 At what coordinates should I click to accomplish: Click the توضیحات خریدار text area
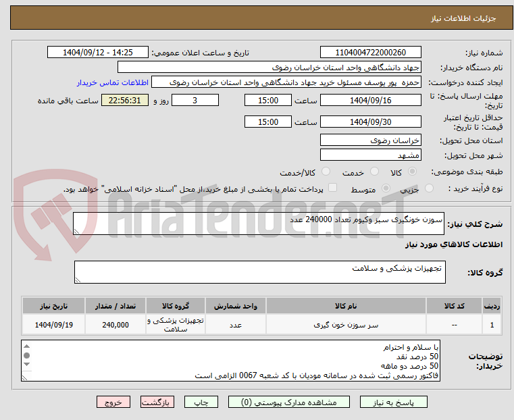230,361
